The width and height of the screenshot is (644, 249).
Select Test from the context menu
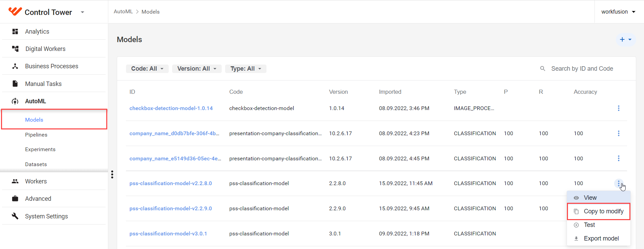[599, 225]
